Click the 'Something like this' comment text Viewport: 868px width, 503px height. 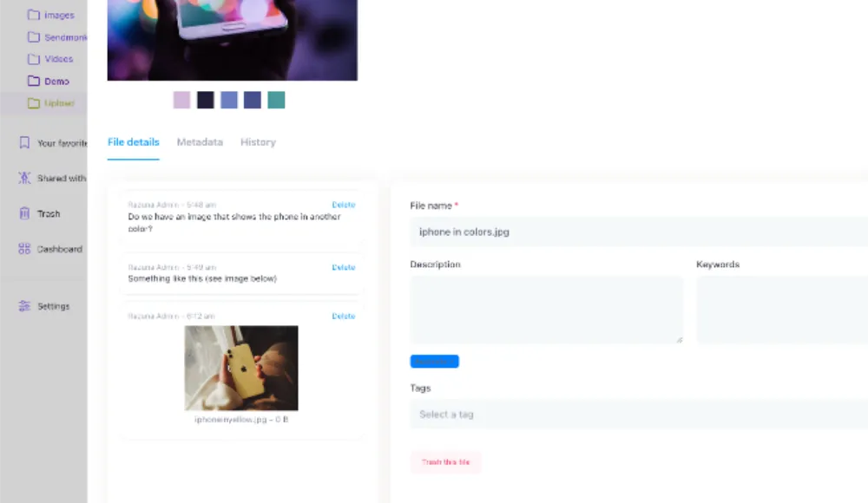pos(202,278)
